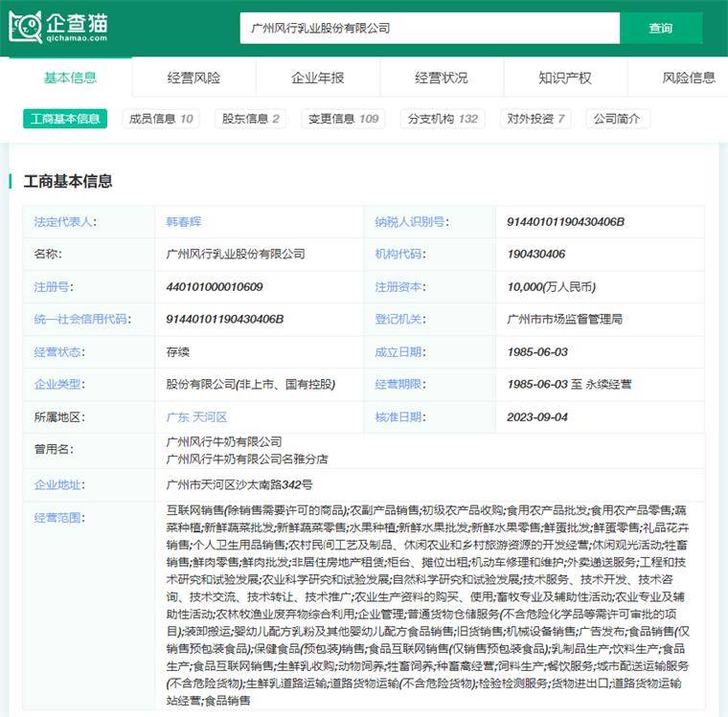The width and height of the screenshot is (728, 717).
Task: Click address 广州市天河区沙太南路342号
Action: 239,485
